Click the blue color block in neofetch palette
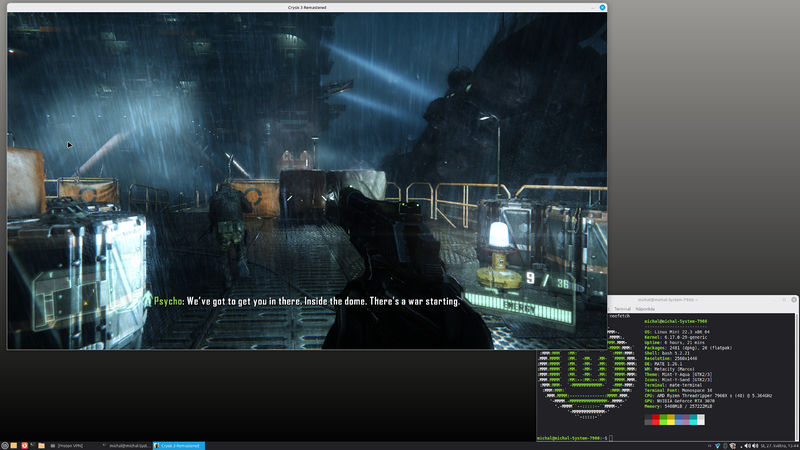Screen dimensions: 800x450 point(679,419)
